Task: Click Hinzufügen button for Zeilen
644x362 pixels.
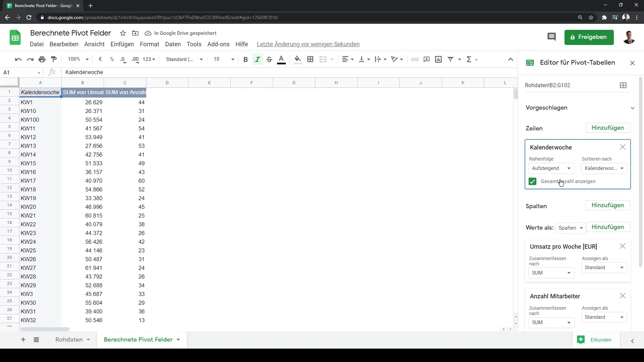Action: tap(608, 128)
